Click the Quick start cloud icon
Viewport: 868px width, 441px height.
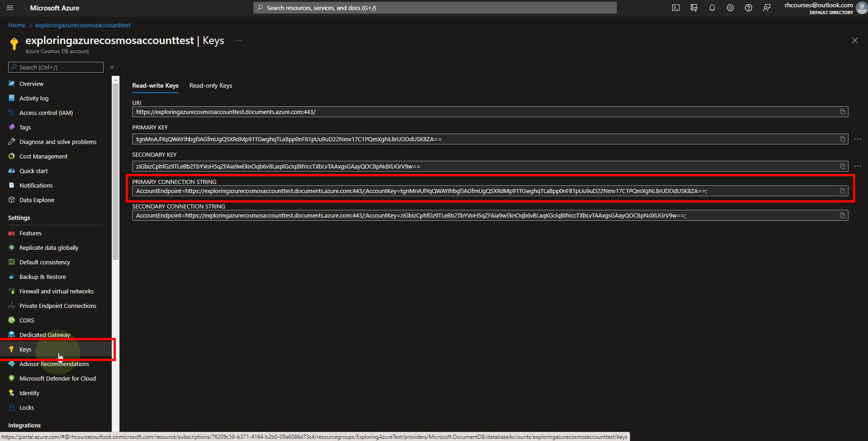(x=11, y=171)
